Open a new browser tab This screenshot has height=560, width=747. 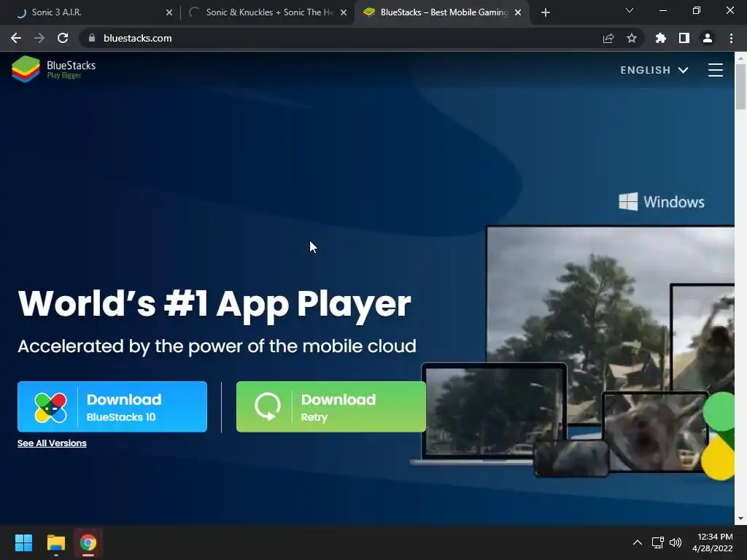[546, 12]
